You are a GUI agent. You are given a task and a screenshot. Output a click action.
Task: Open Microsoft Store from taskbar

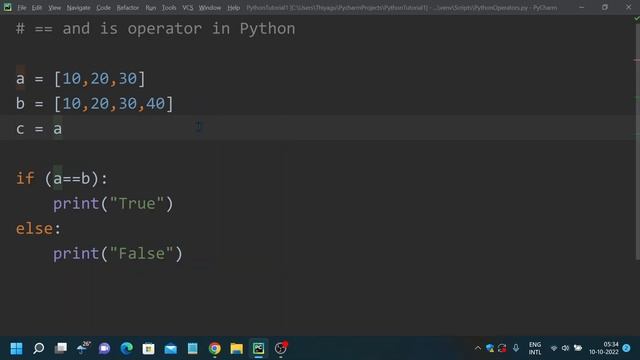149,348
